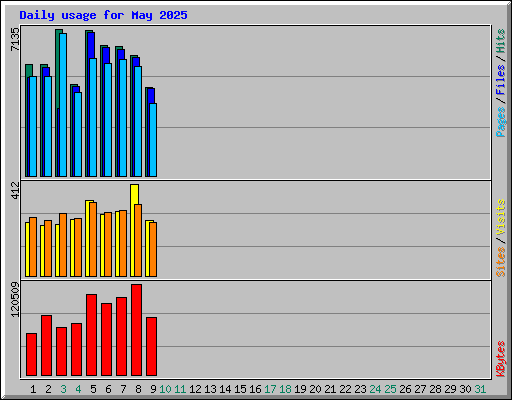The height and width of the screenshot is (400, 512).
Task: Click day 8 on the x-axis
Action: [x=138, y=389]
